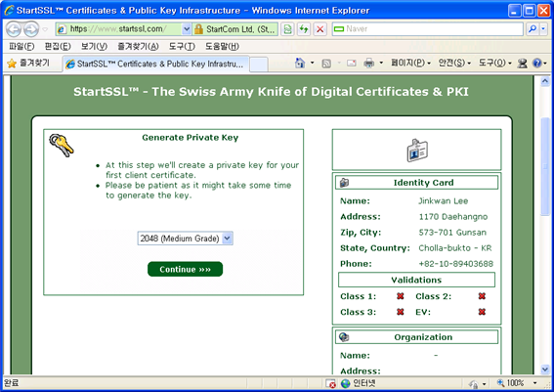Open the 도움말(H) menu
This screenshot has width=554, height=392.
[x=222, y=46]
